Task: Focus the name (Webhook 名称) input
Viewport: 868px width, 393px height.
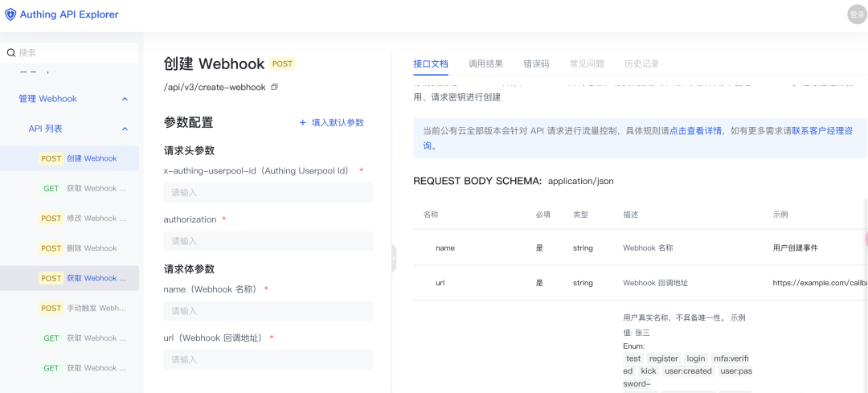Action: pyautogui.click(x=268, y=311)
